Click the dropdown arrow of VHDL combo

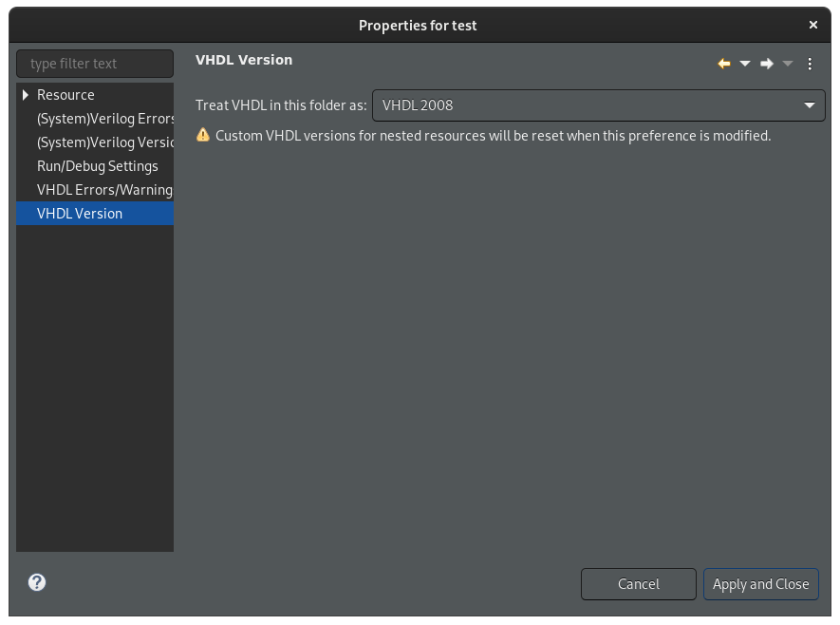pyautogui.click(x=809, y=105)
